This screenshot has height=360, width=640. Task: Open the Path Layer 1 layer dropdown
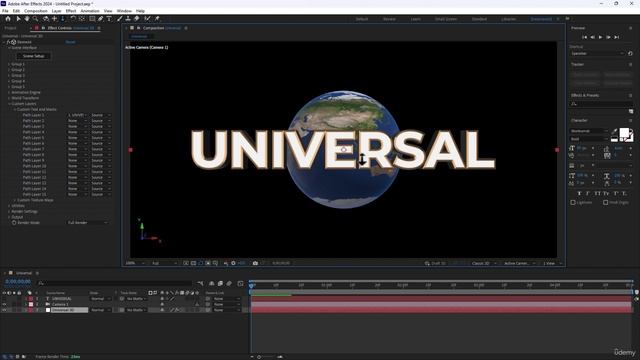click(x=78, y=116)
